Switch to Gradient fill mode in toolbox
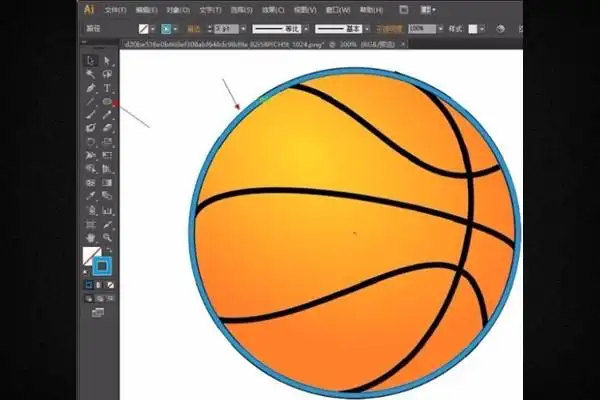Screen dimensions: 600x400 [99, 285]
